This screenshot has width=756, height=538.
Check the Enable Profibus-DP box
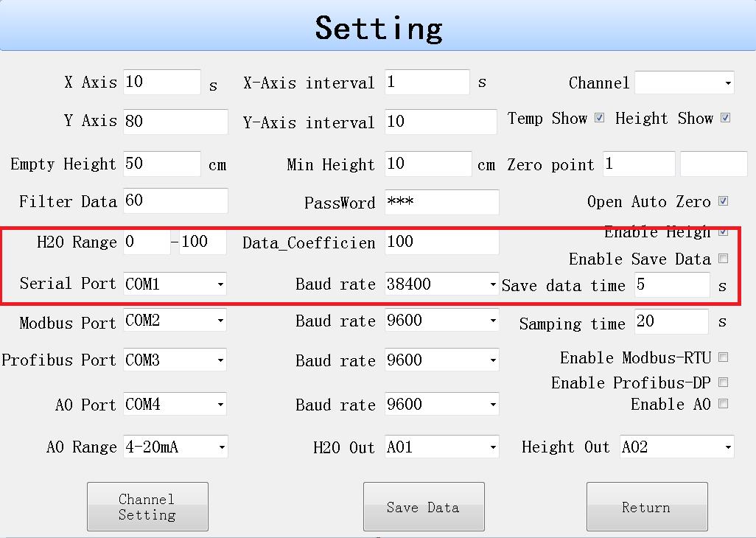723,382
